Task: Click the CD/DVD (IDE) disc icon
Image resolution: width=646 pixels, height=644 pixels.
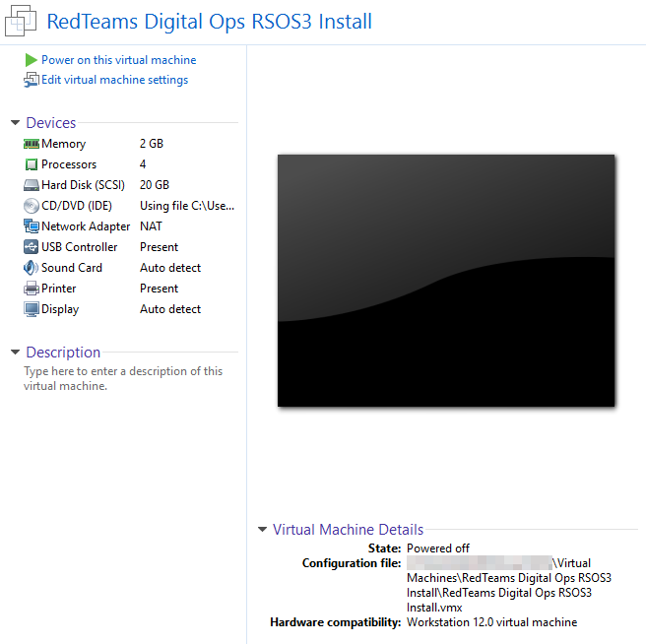Action: (x=32, y=206)
